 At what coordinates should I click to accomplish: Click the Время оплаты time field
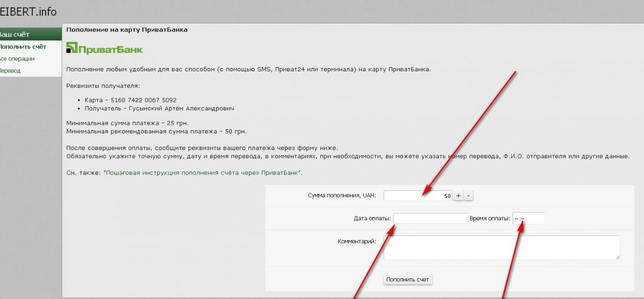pos(529,218)
